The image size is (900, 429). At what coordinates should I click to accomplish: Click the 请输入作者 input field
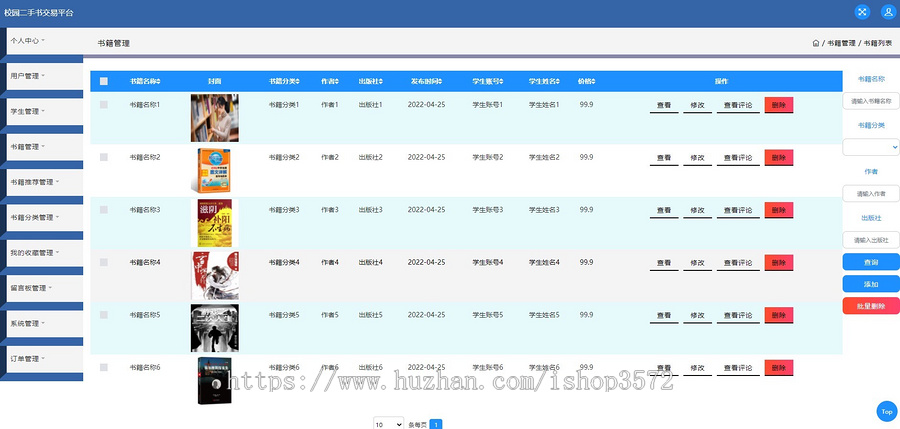point(871,194)
